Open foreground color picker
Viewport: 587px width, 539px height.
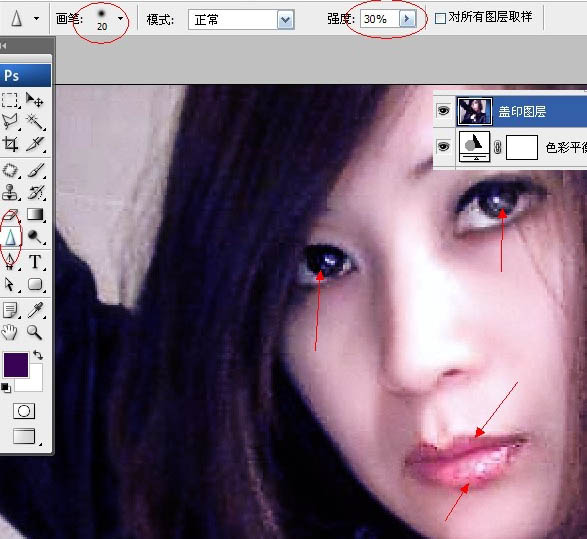pos(16,365)
